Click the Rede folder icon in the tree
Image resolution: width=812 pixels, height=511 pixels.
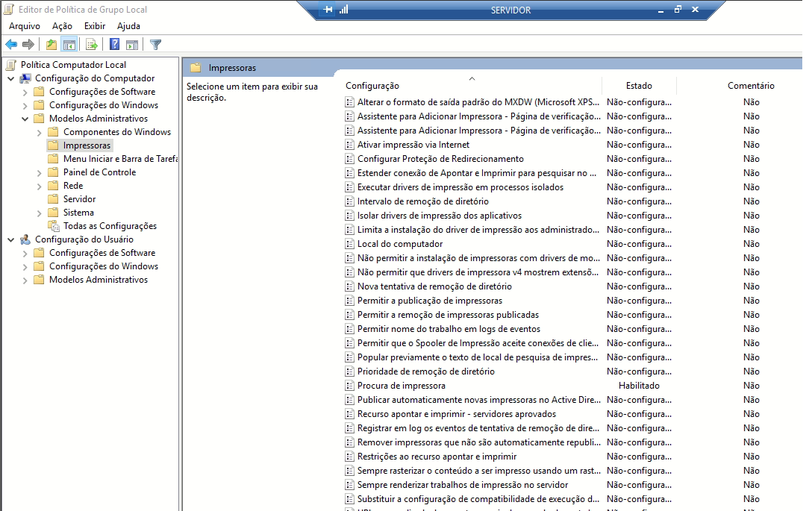53,186
